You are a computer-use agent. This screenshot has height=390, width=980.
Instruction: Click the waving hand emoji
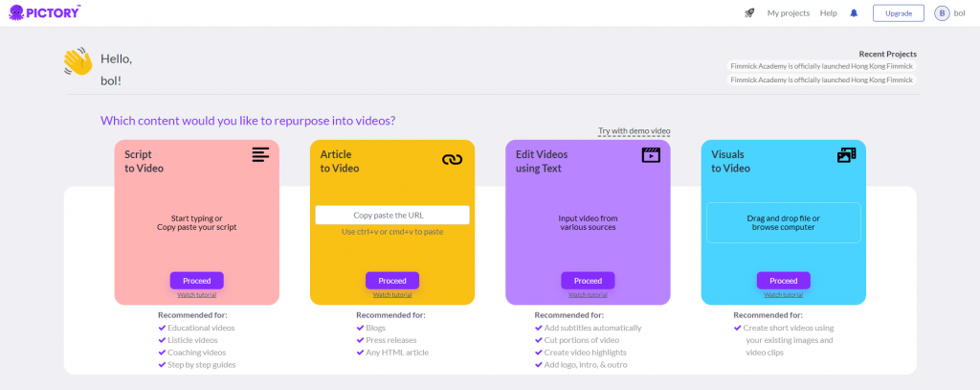(x=78, y=61)
